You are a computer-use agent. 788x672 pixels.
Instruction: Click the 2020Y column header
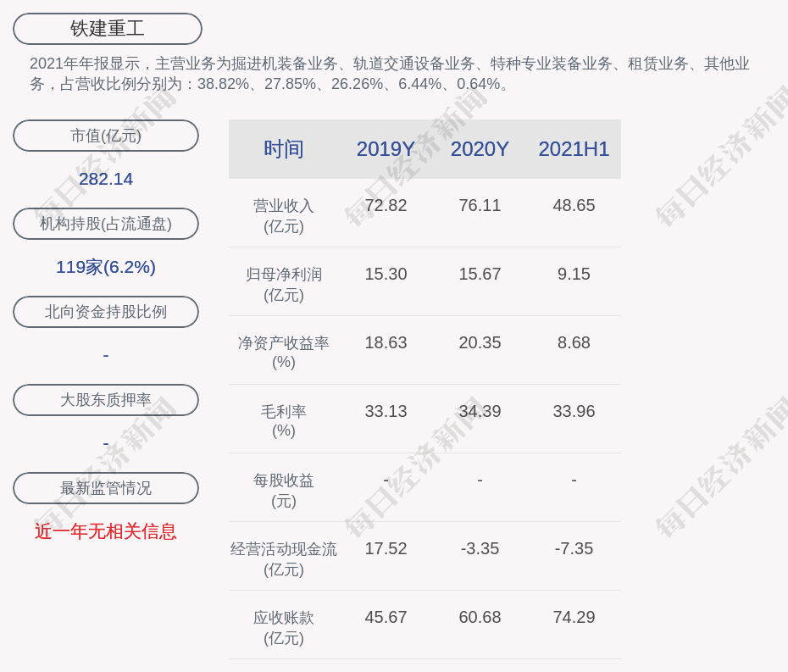click(480, 149)
